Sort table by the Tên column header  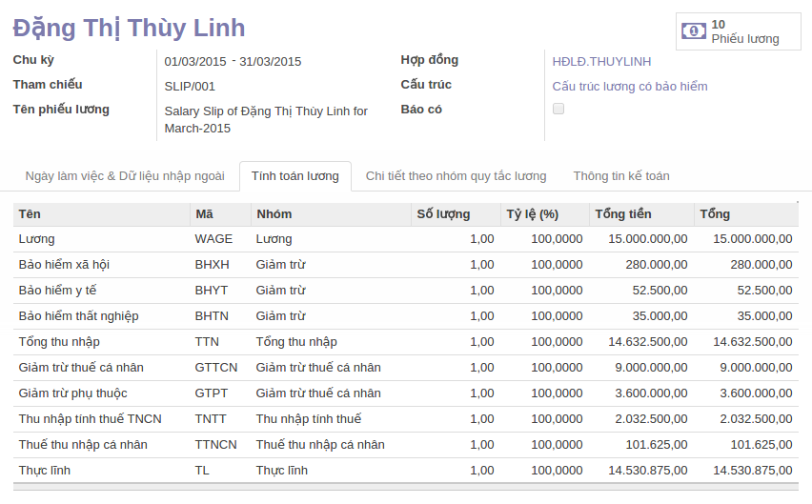click(30, 213)
